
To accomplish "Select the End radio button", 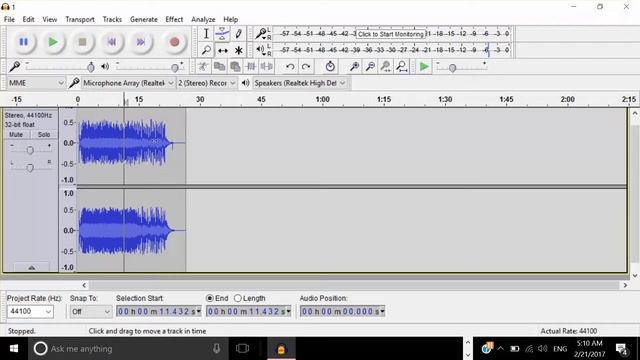I will (x=210, y=298).
